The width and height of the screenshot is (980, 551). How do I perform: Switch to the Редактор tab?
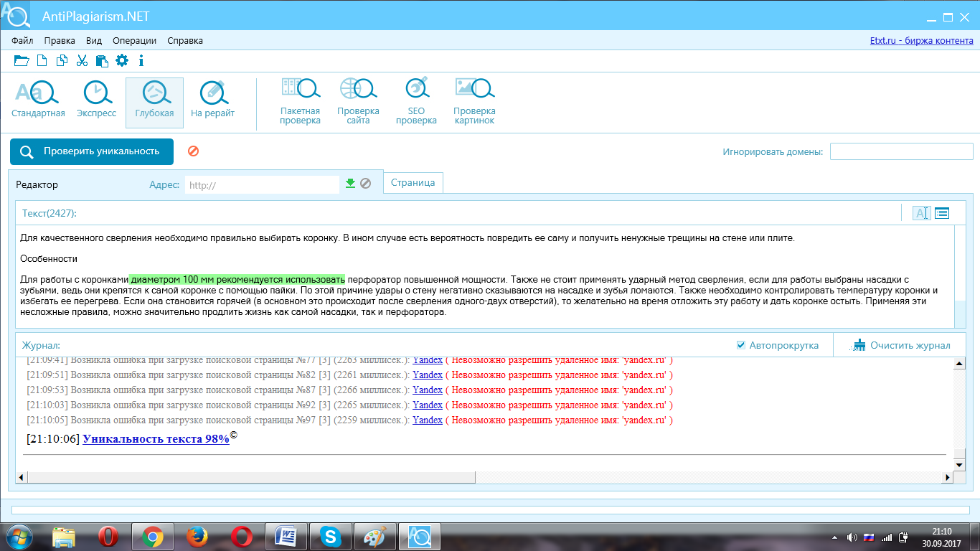37,184
